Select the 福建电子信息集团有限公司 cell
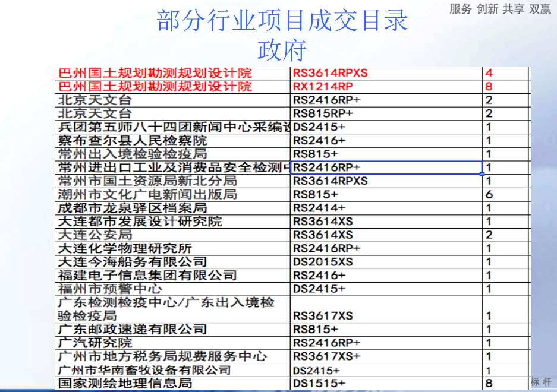The height and width of the screenshot is (392, 557). pyautogui.click(x=172, y=276)
